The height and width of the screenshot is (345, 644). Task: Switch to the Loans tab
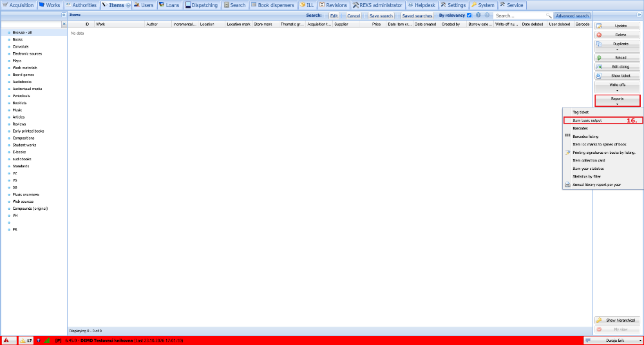[169, 5]
